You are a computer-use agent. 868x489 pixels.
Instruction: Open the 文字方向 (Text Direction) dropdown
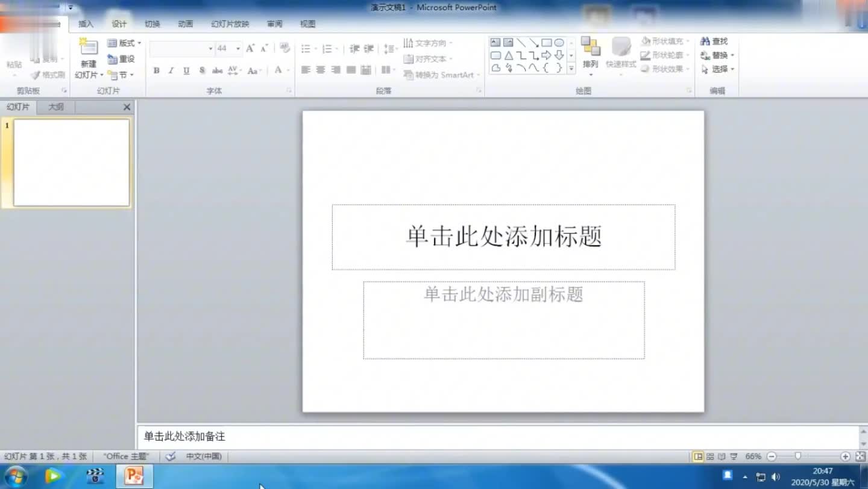(428, 42)
